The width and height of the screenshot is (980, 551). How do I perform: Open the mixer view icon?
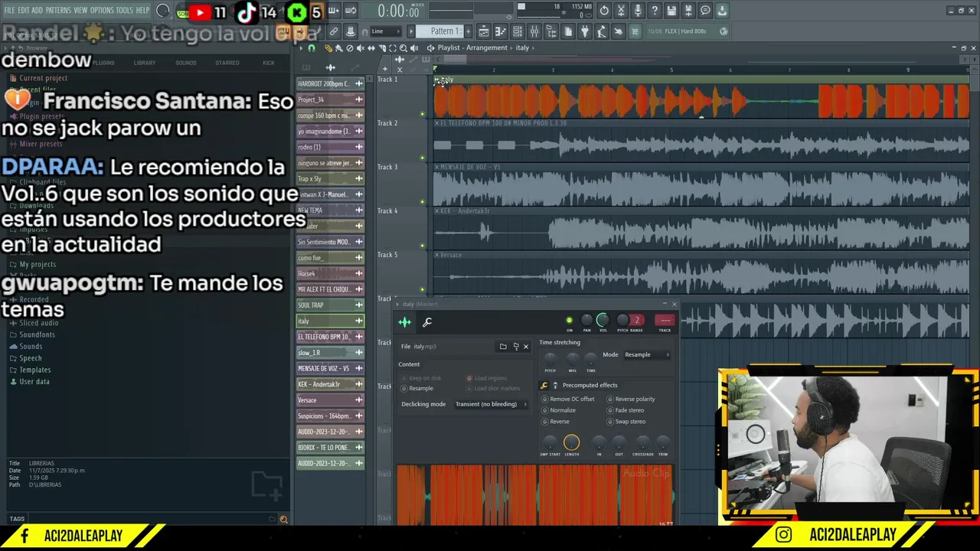click(534, 31)
